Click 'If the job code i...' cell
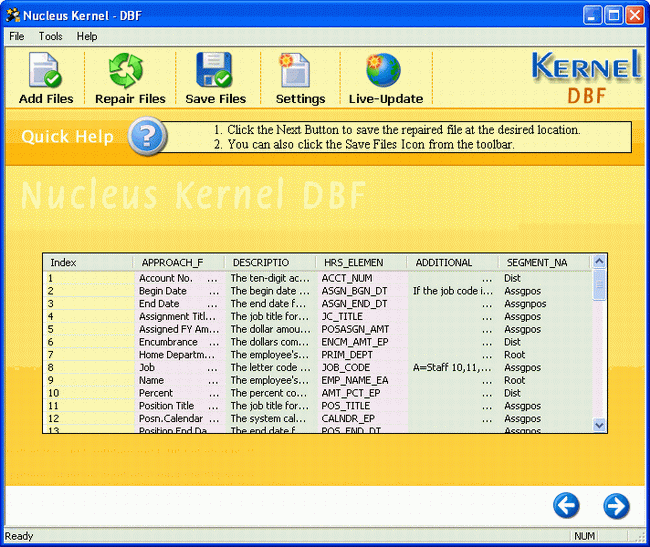 (453, 291)
